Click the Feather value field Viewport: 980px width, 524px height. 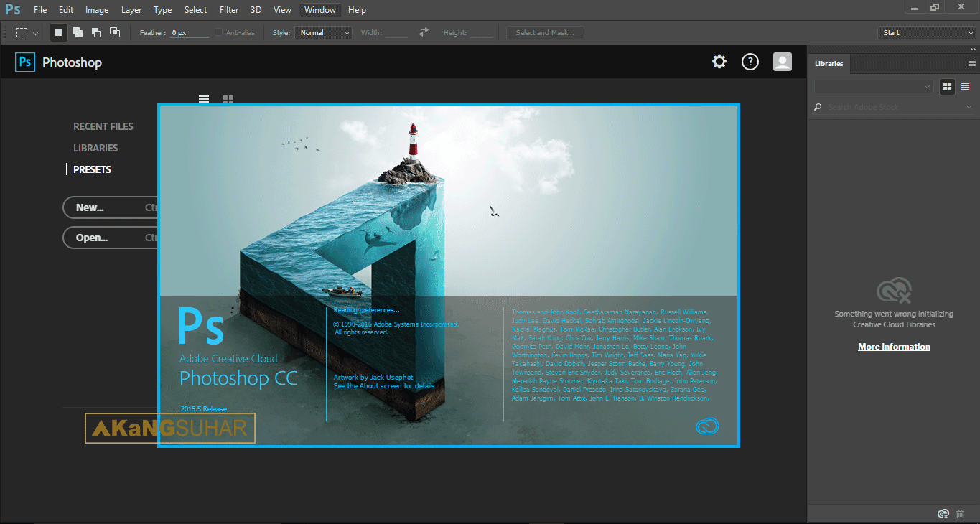(x=190, y=32)
